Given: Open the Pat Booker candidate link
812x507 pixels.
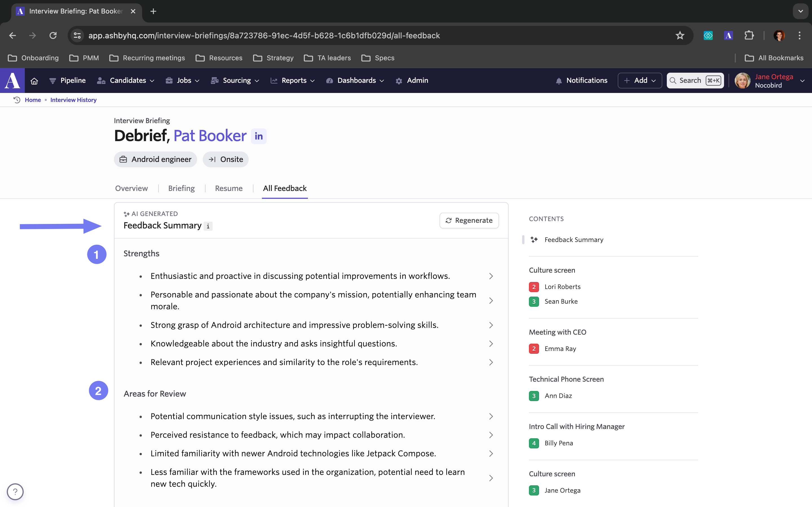Looking at the screenshot, I should (210, 136).
